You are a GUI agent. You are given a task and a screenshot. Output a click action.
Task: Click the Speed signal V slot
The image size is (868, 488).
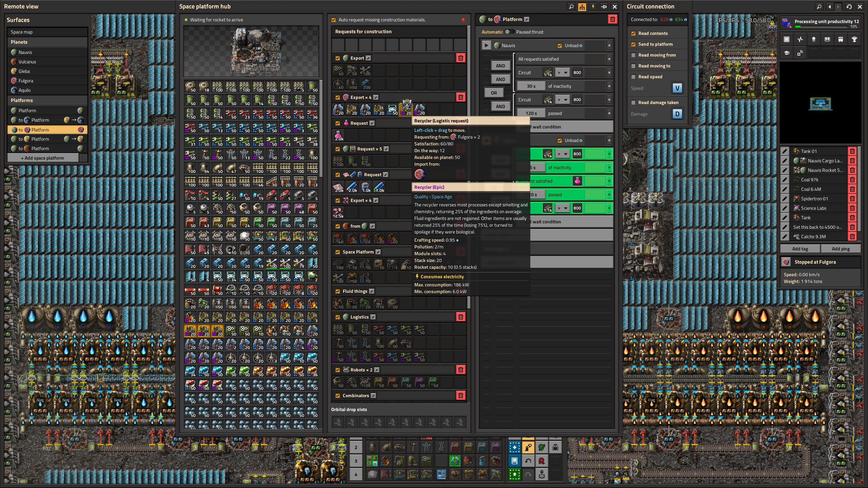click(x=677, y=88)
